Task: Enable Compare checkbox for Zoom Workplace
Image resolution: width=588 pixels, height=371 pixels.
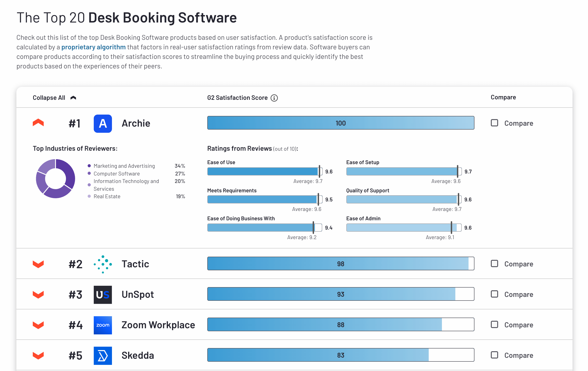Action: coord(494,324)
